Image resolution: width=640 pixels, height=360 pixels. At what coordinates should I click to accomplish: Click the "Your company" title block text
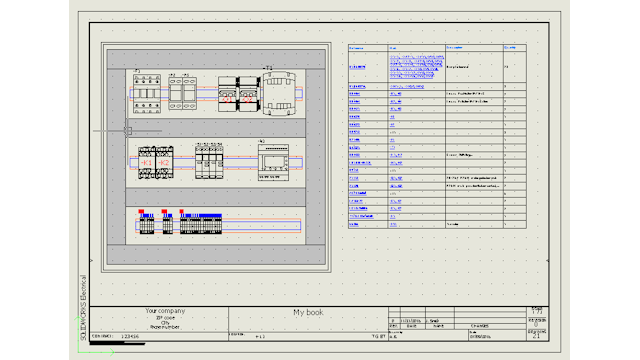coord(165,311)
